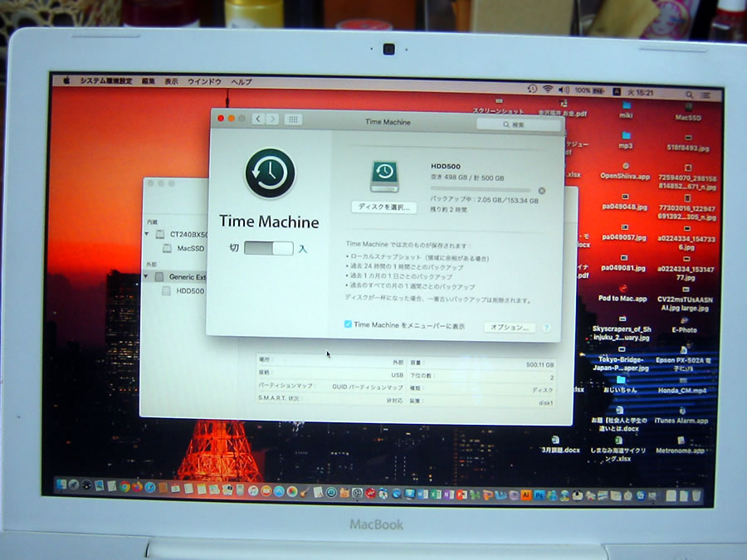Select Honda_CM.mp4 file on desktop
747x560 pixels.
[681, 386]
